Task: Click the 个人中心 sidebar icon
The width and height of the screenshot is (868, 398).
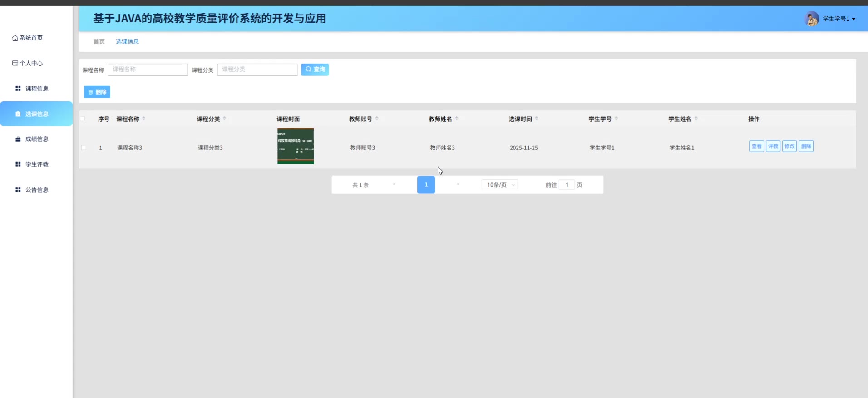Action: (15, 63)
